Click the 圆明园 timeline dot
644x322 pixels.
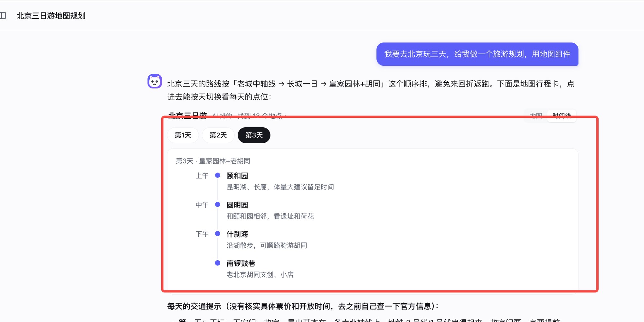pyautogui.click(x=218, y=204)
